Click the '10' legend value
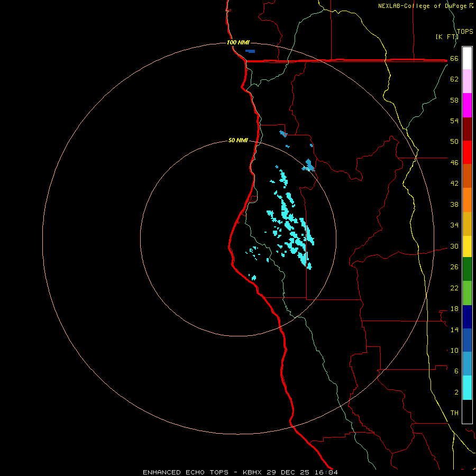This screenshot has width=476, height=476. 454,350
